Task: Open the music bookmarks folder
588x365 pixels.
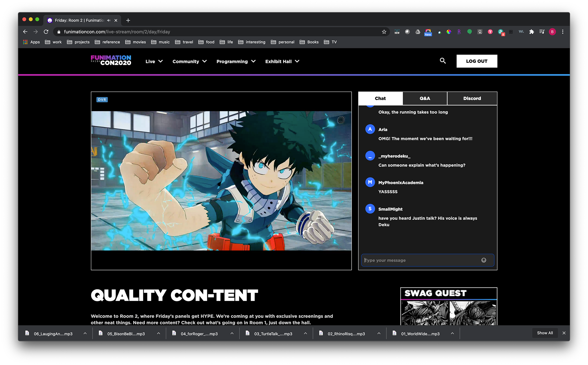Action: (160, 42)
